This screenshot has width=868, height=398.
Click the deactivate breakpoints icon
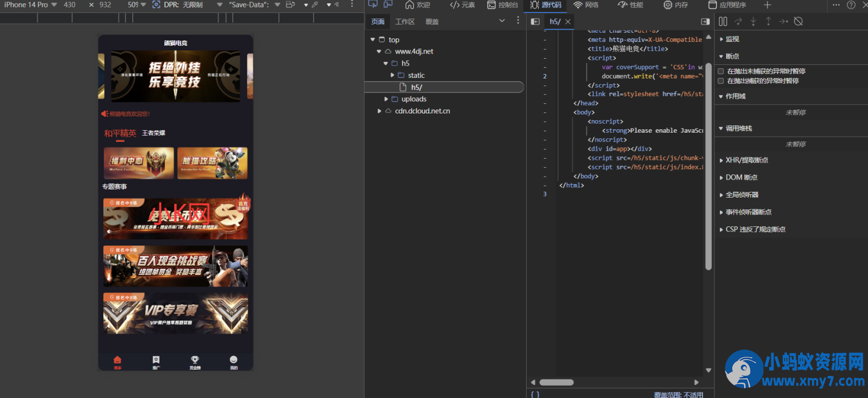click(798, 21)
